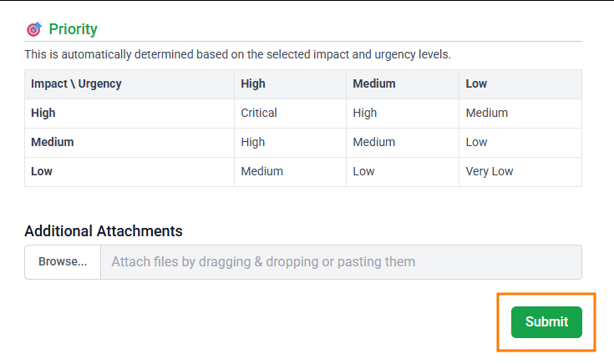Select the Critical priority cell
Viewport: 614px width, 364px height.
click(259, 113)
